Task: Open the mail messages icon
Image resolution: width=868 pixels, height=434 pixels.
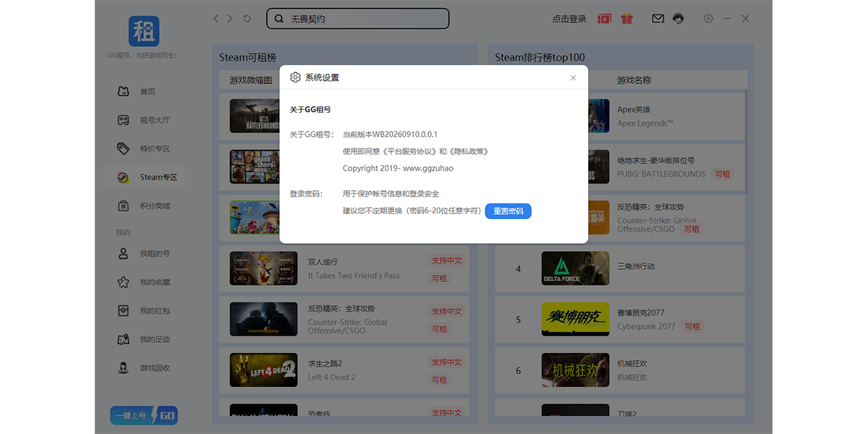Action: (x=658, y=19)
